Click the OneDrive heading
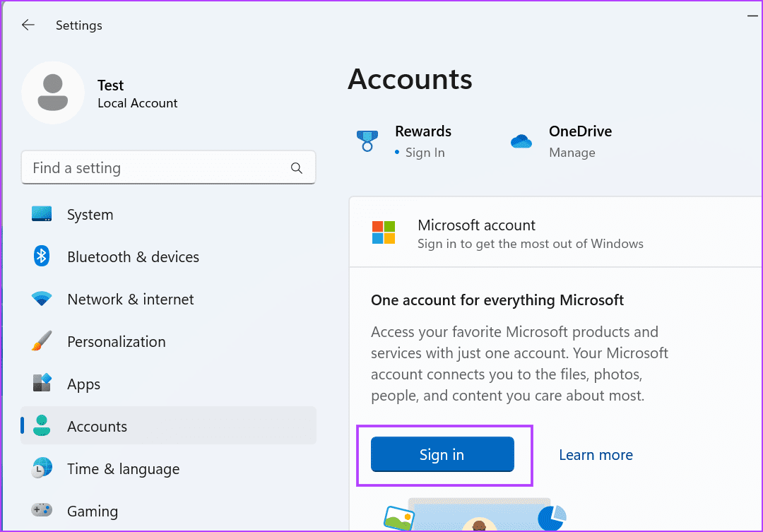Viewport: 763px width, 532px height. click(x=580, y=131)
